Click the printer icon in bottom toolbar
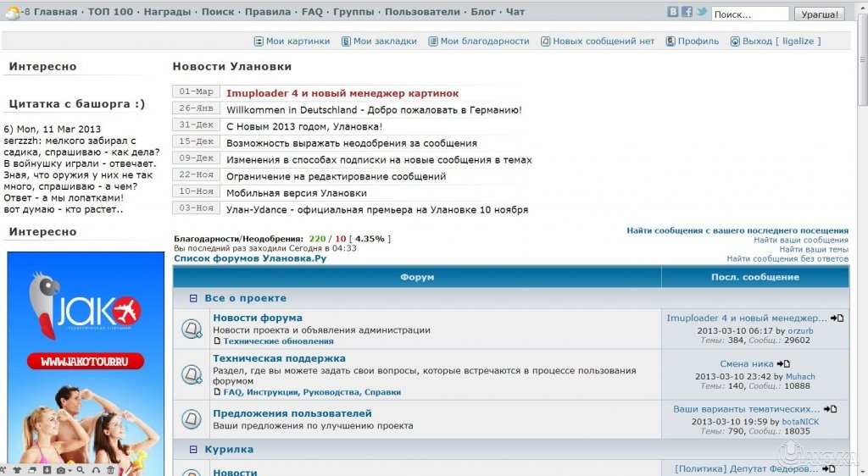Screen dimensions: 868x476 [x=32, y=470]
